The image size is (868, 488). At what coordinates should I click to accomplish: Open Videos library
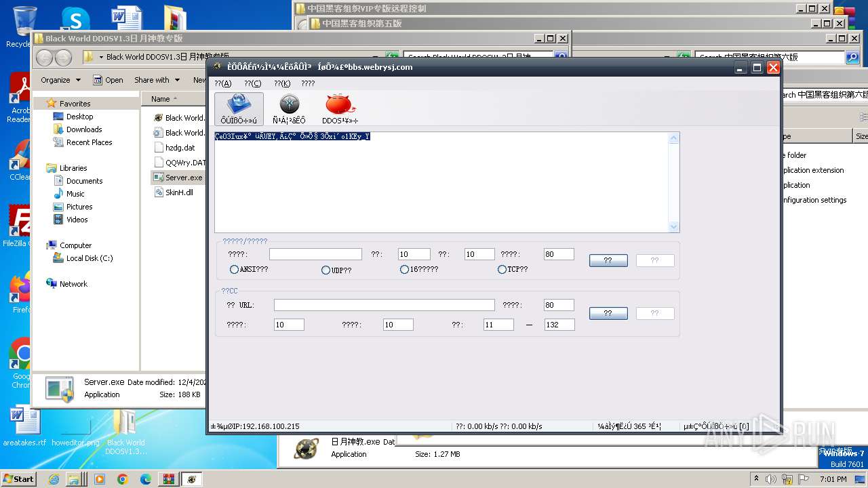click(77, 220)
